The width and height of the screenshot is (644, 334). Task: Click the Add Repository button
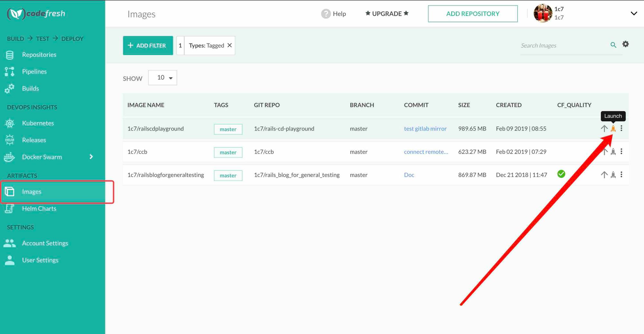472,14
